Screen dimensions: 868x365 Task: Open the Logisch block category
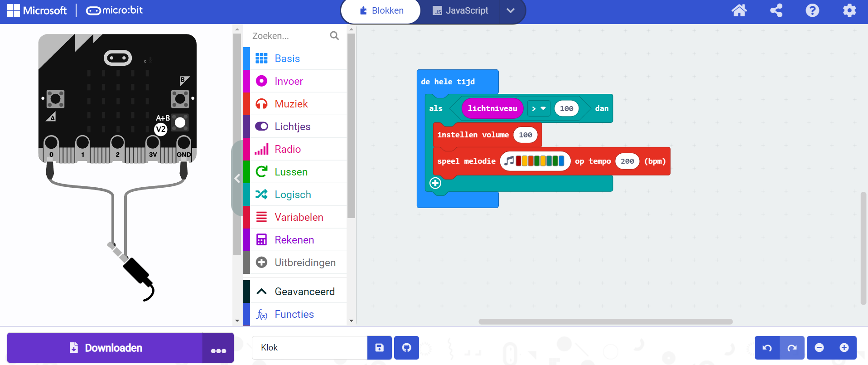click(x=295, y=195)
